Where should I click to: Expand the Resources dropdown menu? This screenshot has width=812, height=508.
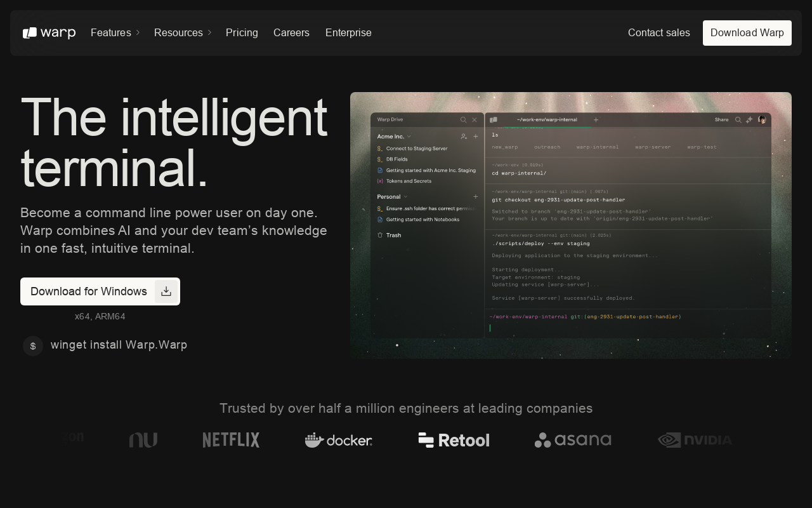pos(183,33)
